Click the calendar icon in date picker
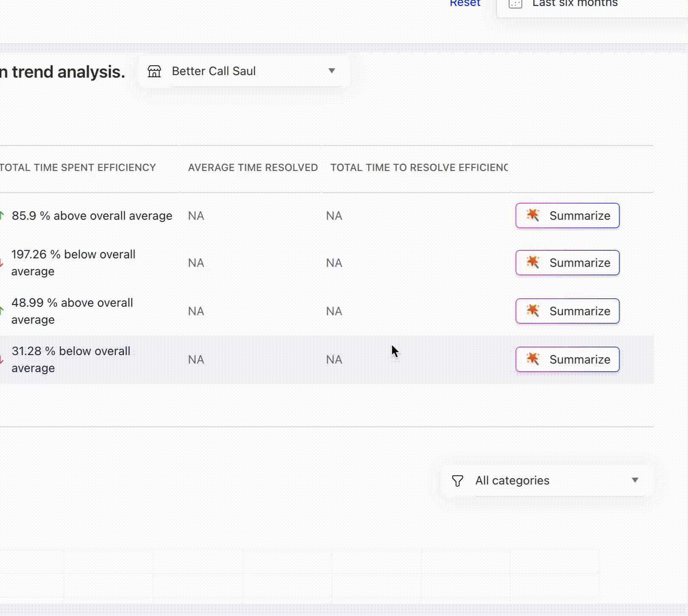 [515, 4]
